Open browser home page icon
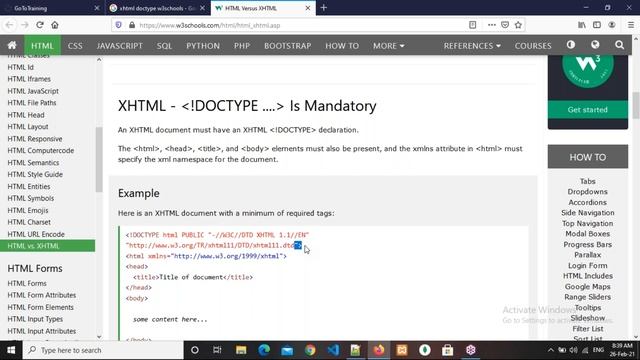Screen dimensions: 640x360 pos(55,25)
